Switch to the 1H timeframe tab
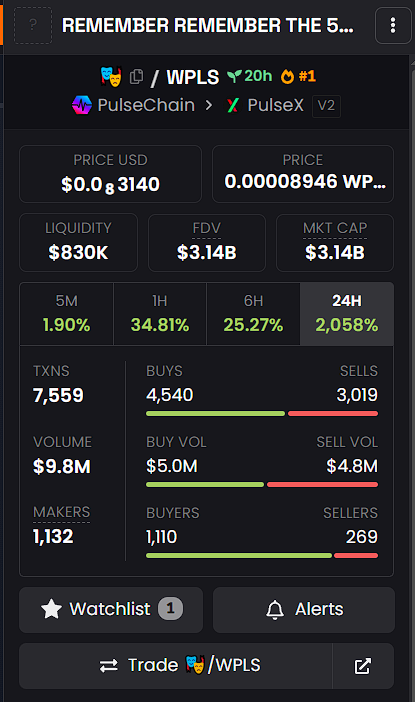The height and width of the screenshot is (702, 415). pos(160,314)
